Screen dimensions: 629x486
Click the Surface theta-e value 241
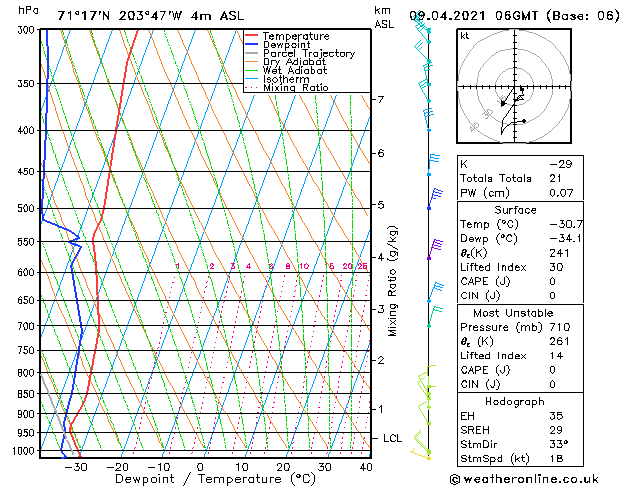tap(560, 253)
